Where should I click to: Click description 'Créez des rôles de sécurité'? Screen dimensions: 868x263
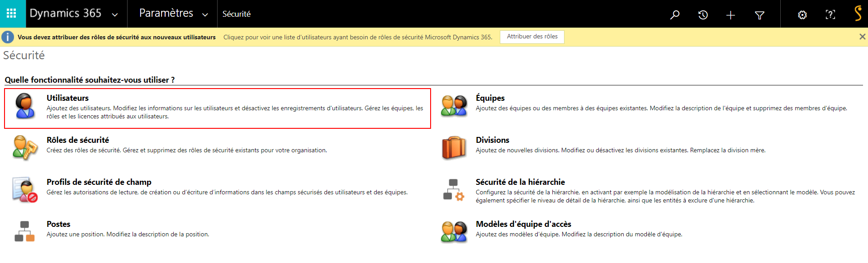pos(187,150)
